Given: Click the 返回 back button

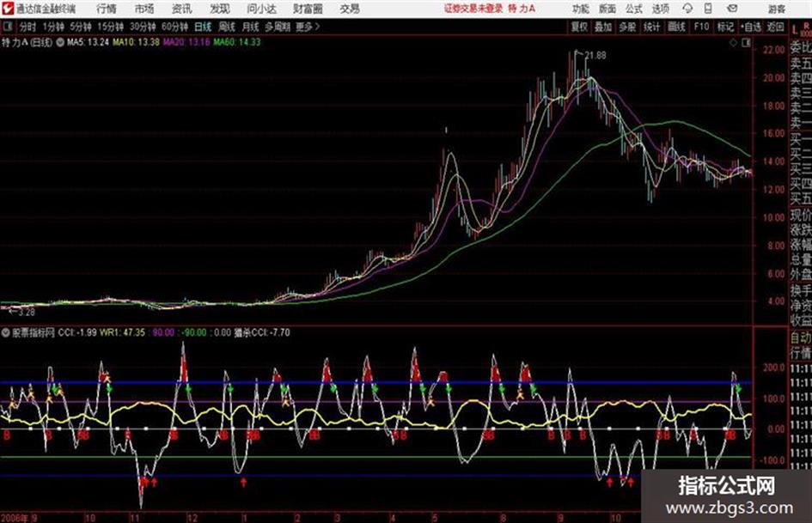Looking at the screenshot, I should click(x=775, y=27).
